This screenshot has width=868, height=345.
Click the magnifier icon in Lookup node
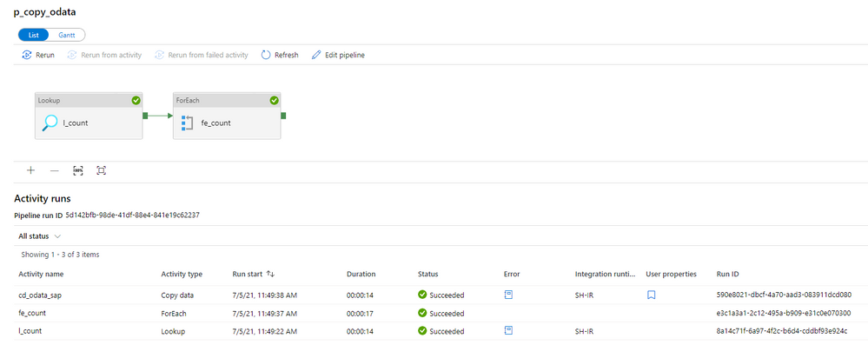coord(50,123)
